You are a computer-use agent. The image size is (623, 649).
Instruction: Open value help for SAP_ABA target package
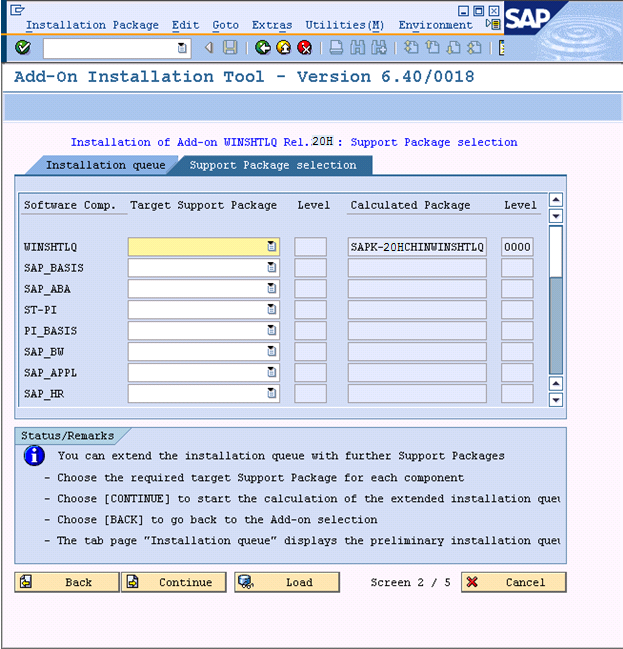click(x=272, y=288)
